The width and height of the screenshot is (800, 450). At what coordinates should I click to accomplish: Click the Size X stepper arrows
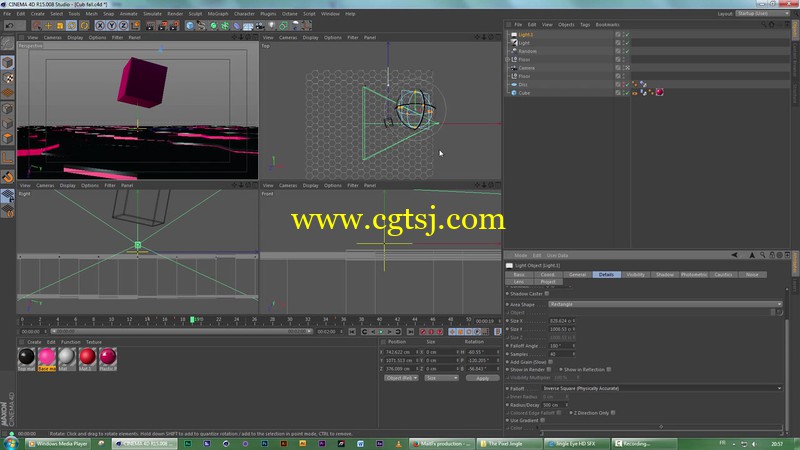pyautogui.click(x=573, y=321)
